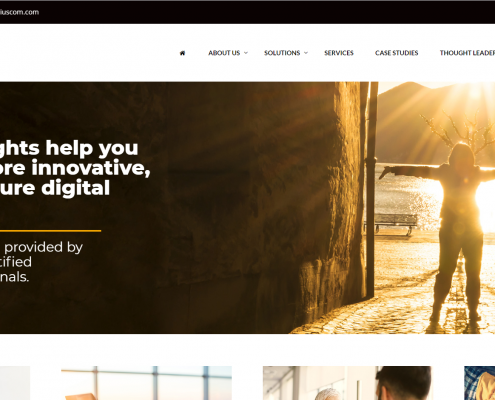Viewport: 495px width, 400px height.
Task: Select the Thought Leadership nav item
Action: 467,53
